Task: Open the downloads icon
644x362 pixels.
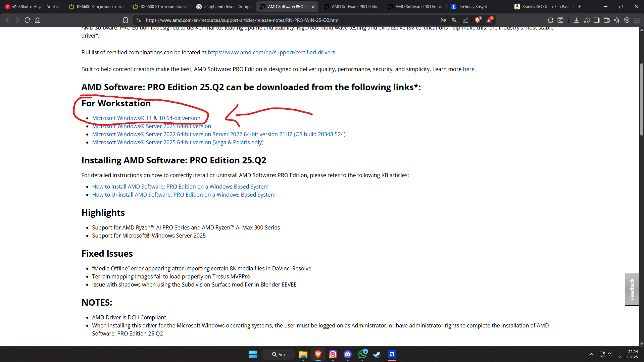Action: pos(577,20)
